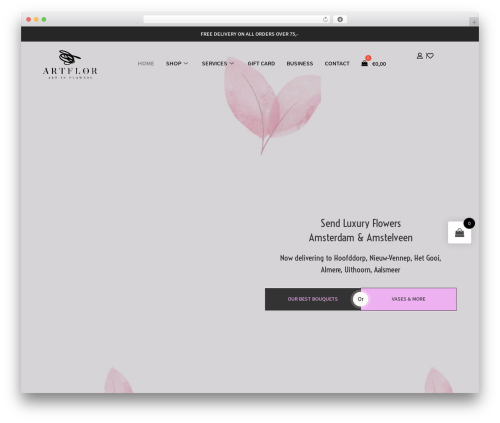Open the wishlist heart icon
Screen dimensions: 500x423
(430, 56)
